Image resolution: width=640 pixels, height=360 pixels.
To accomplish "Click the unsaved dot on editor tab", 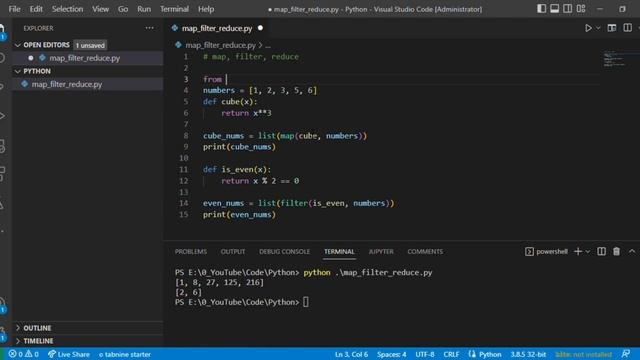I will 260,28.
